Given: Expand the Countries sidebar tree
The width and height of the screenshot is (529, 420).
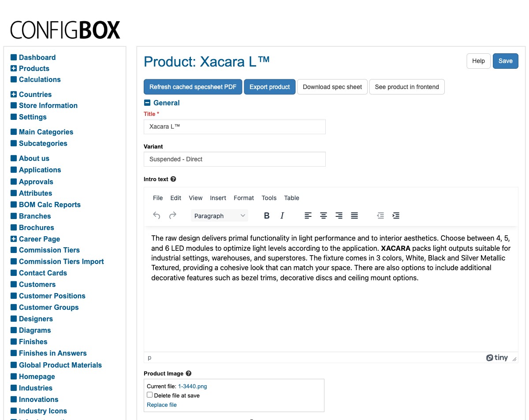Looking at the screenshot, I should pyautogui.click(x=14, y=95).
